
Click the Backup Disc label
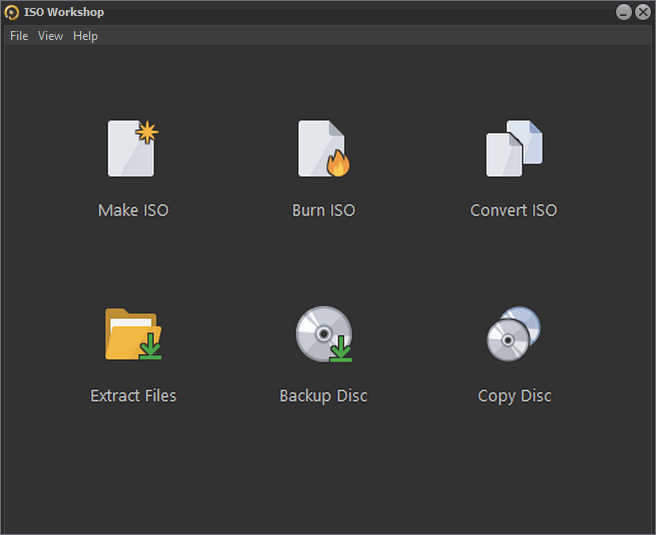coord(323,396)
